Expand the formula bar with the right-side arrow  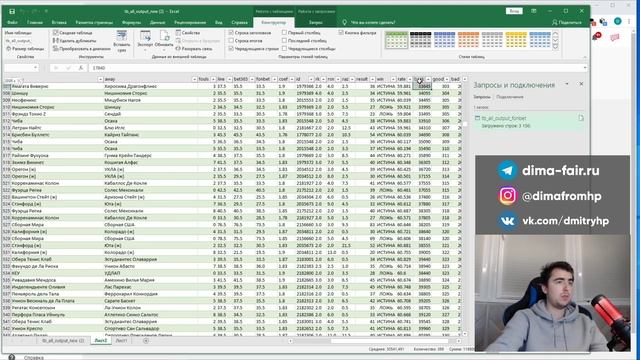pyautogui.click(x=585, y=68)
